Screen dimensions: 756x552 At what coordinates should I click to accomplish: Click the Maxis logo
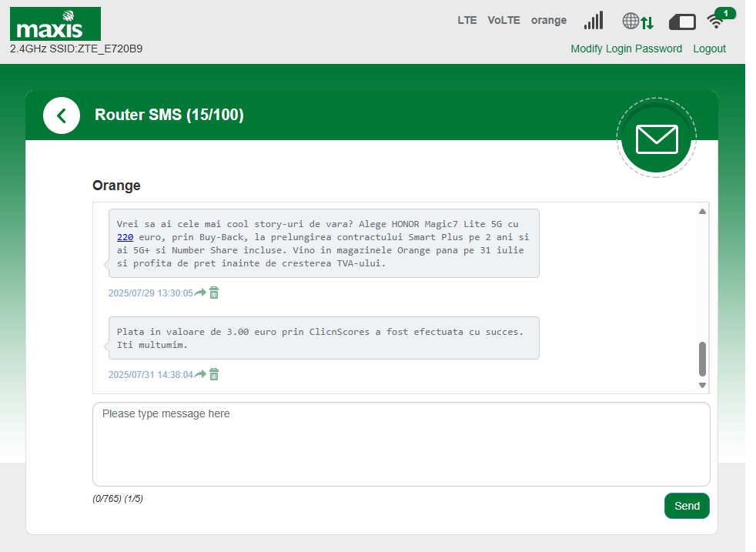55,24
